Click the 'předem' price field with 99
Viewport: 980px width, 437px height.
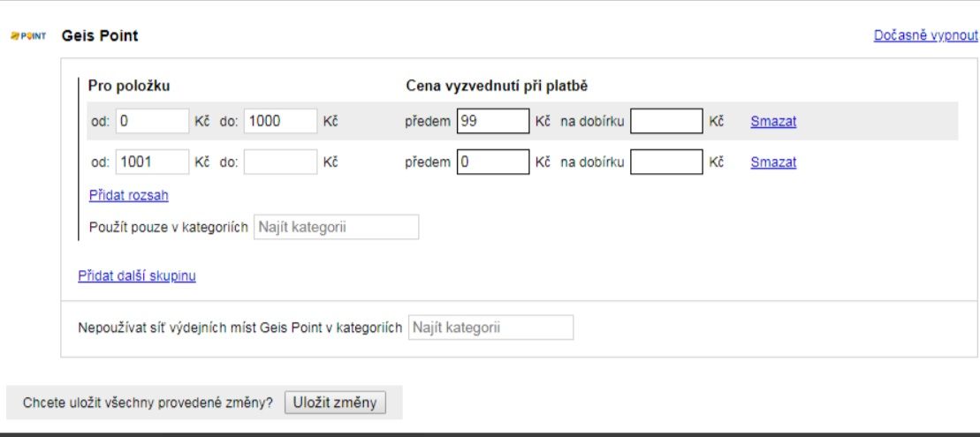[493, 121]
